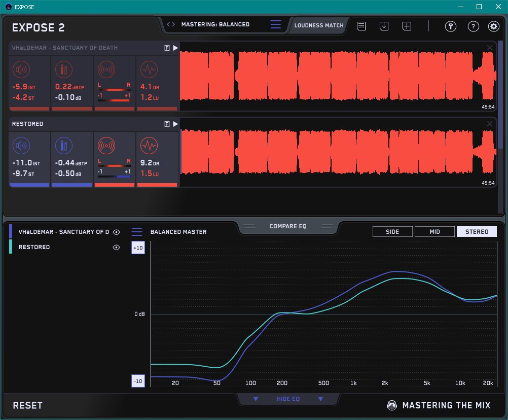Open the notes list icon in toolbar
The height and width of the screenshot is (420, 508).
click(x=361, y=26)
